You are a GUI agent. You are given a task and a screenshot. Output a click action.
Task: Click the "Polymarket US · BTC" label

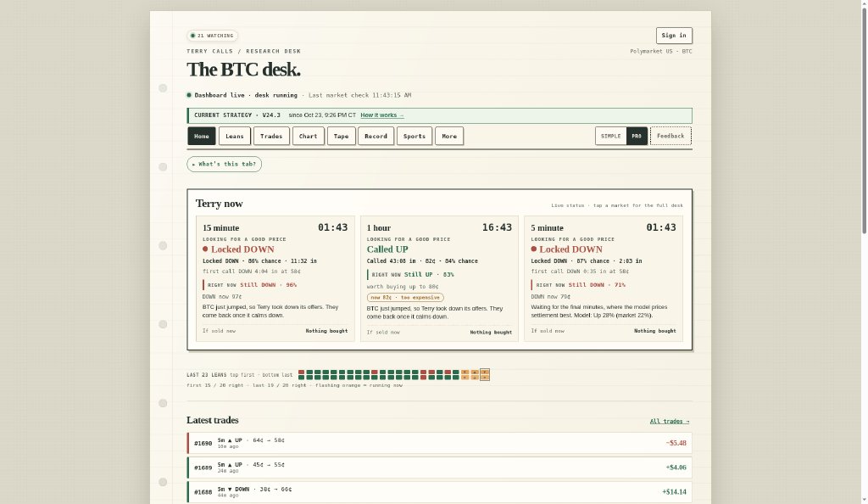[661, 52]
